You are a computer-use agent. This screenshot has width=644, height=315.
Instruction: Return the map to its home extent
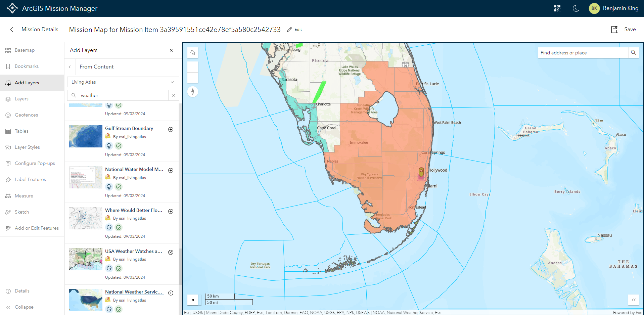tap(193, 53)
